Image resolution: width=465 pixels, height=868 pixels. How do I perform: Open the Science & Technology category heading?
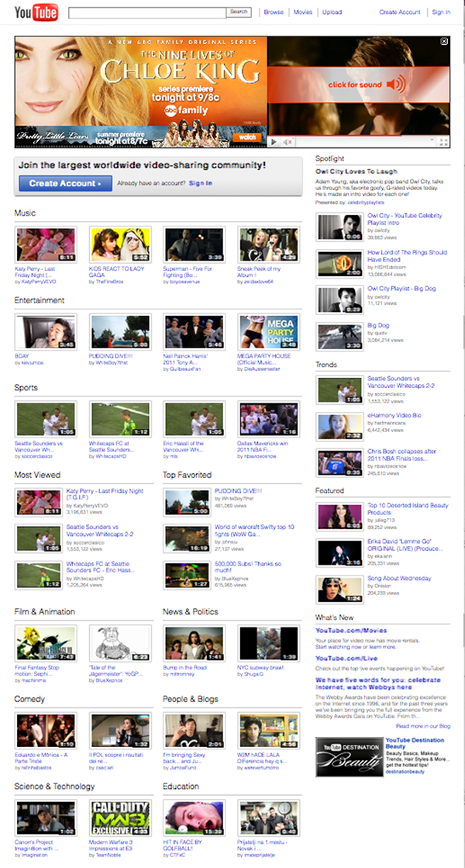click(54, 787)
